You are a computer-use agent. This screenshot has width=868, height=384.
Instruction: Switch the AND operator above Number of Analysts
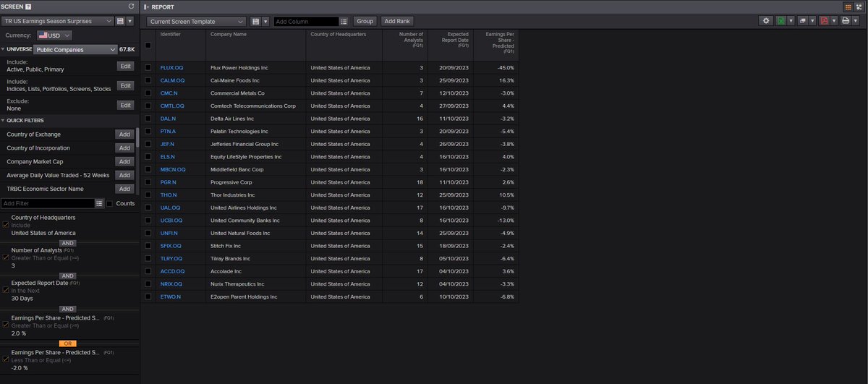click(67, 243)
